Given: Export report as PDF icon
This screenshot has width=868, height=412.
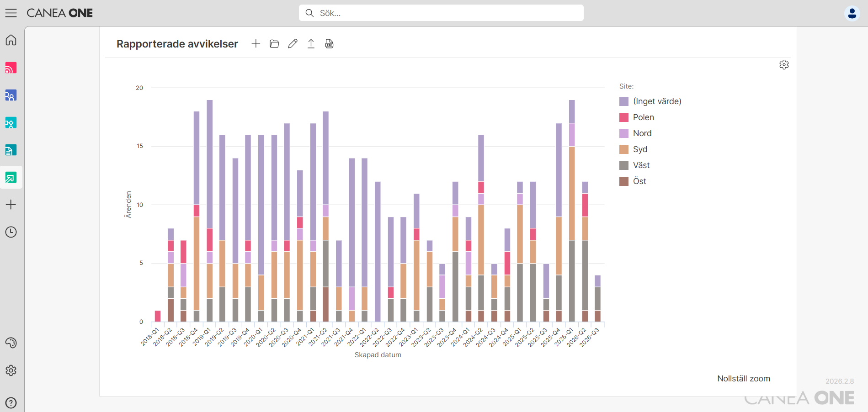Looking at the screenshot, I should click(x=329, y=43).
